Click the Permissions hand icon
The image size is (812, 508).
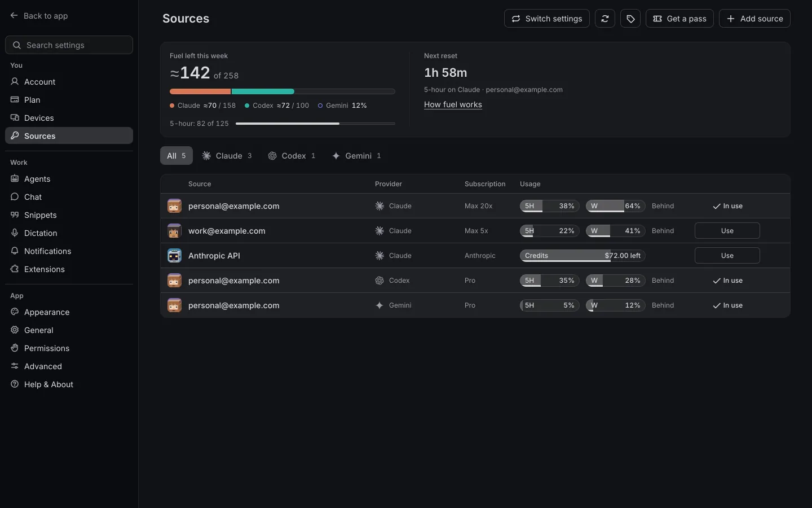click(15, 348)
